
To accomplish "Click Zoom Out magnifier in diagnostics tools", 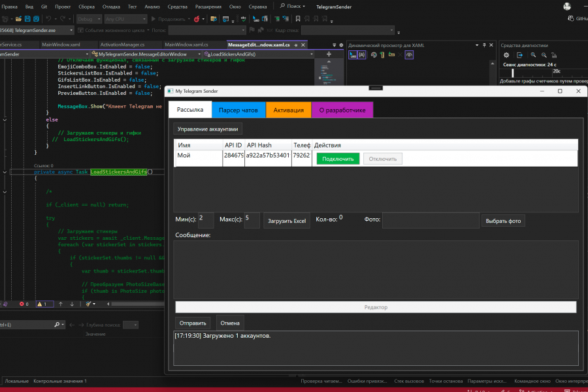I will click(x=544, y=55).
